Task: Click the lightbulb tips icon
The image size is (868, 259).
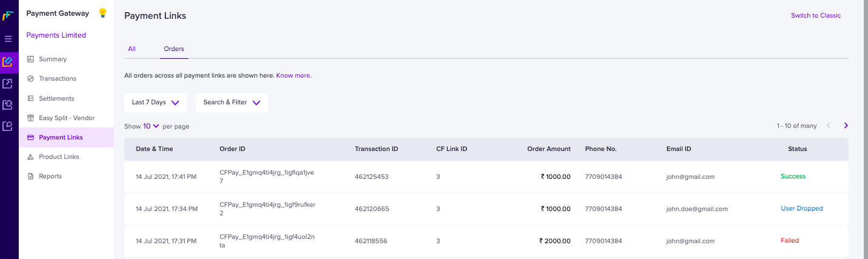Action: (x=102, y=13)
